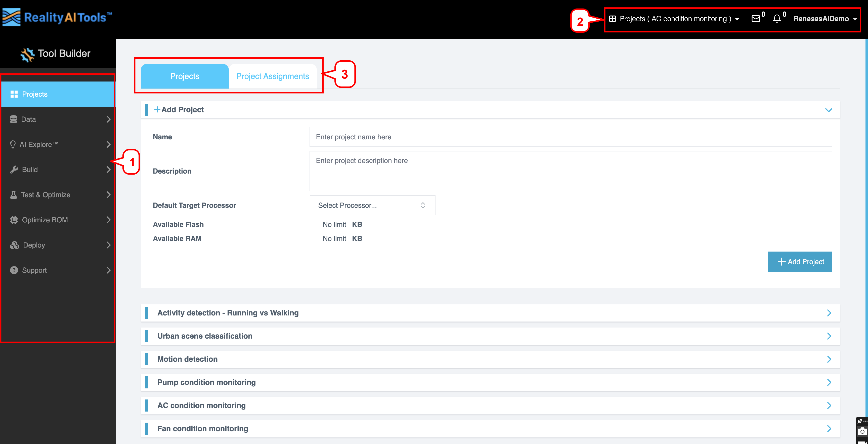Expand the Pump condition monitoring project
The height and width of the screenshot is (444, 868).
click(x=829, y=382)
